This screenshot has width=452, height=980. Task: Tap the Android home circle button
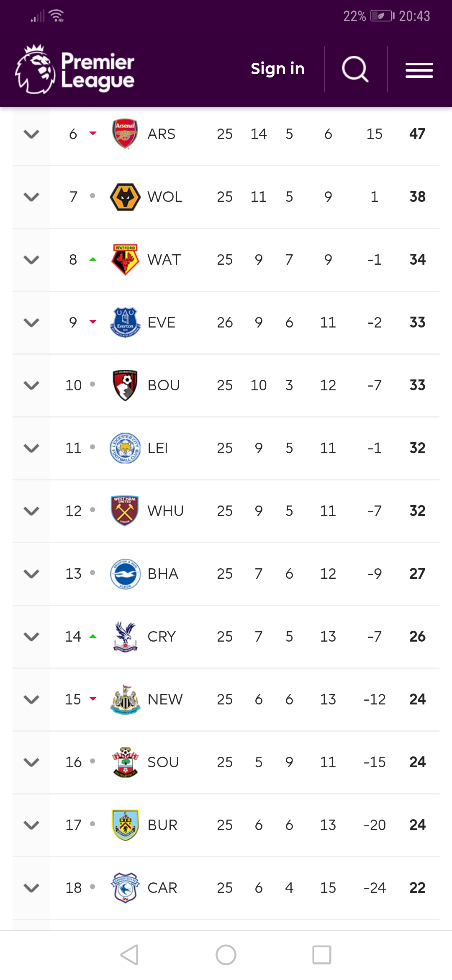coord(226,955)
